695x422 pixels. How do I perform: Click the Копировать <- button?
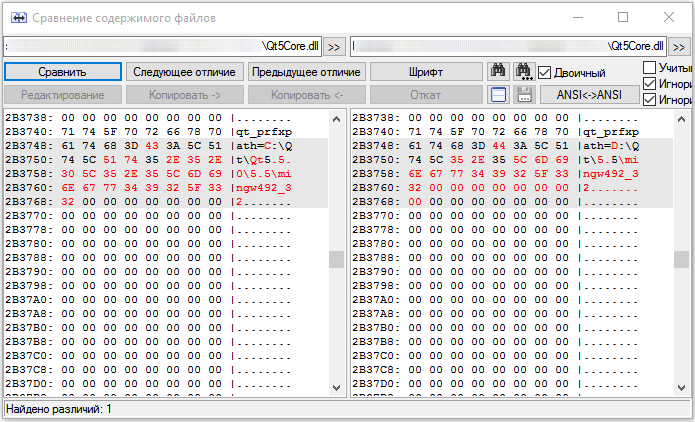tap(306, 95)
